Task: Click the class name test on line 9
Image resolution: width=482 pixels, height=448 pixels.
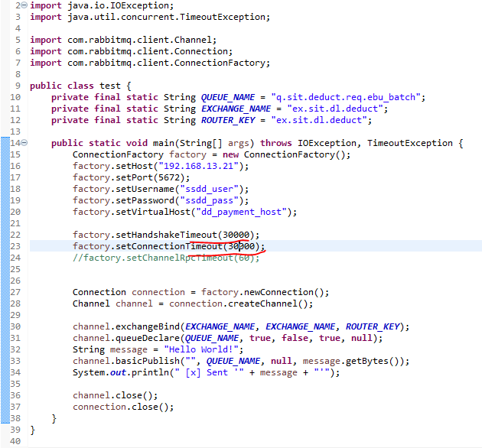Action: 109,86
